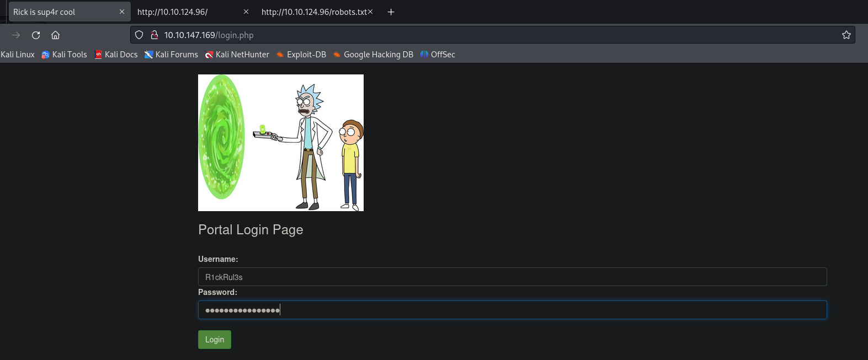Click into the Password field

click(x=512, y=310)
